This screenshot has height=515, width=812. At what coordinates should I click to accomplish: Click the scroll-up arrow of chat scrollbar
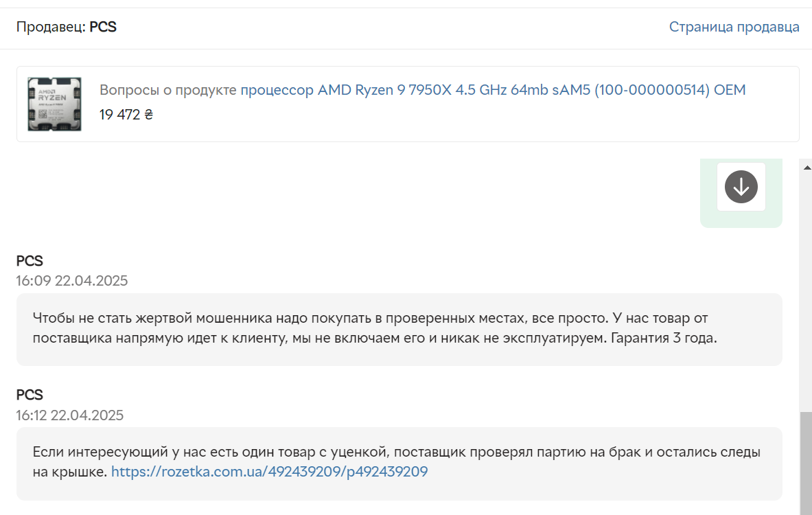coord(807,168)
